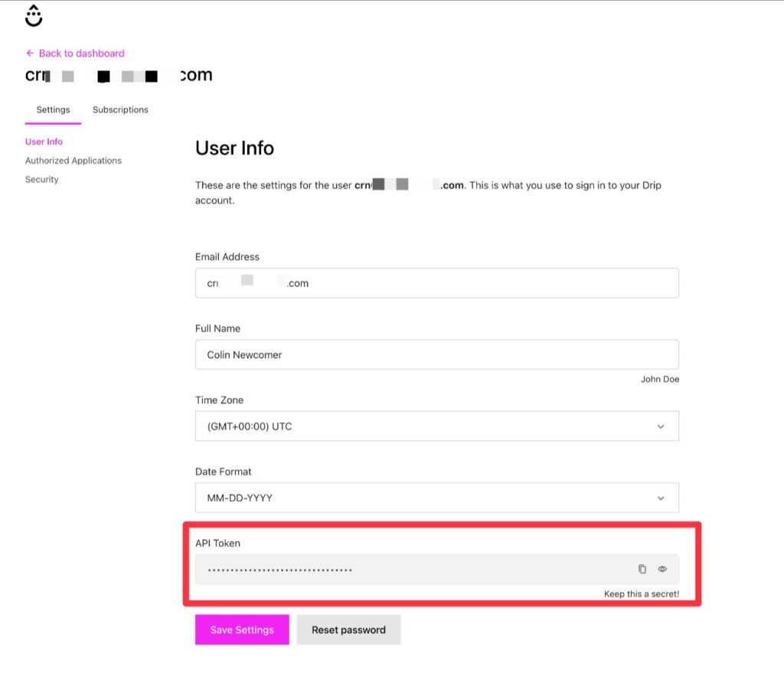Click the 'Full Name' label
Image resolution: width=784 pixels, height=694 pixels.
pos(217,329)
